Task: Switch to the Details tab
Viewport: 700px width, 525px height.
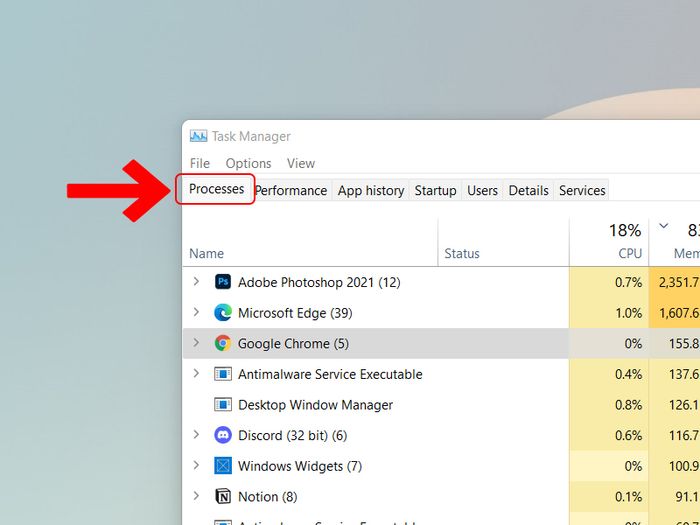Action: pos(528,191)
